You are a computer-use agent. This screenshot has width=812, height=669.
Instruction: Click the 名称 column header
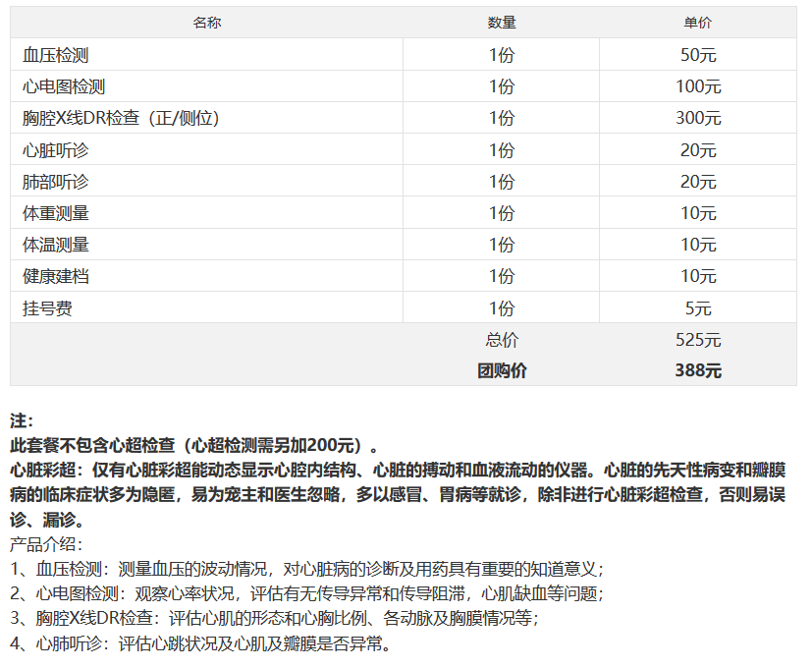point(206,23)
